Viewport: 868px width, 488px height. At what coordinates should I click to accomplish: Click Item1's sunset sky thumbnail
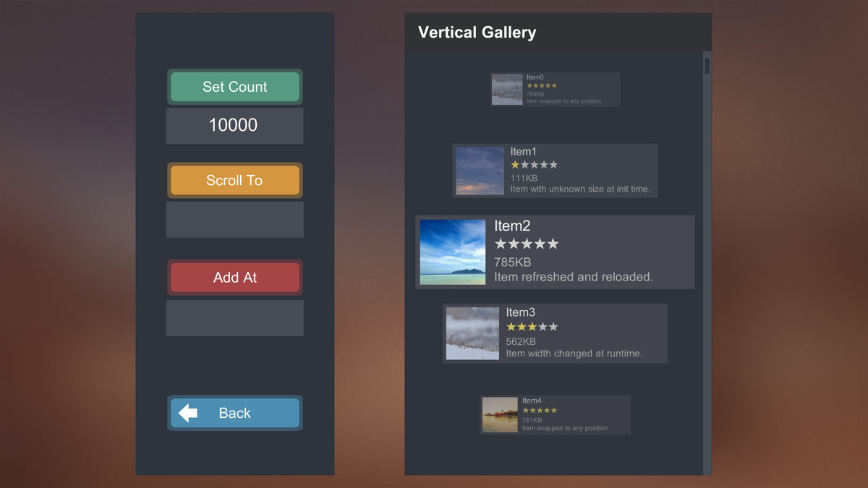click(x=480, y=170)
